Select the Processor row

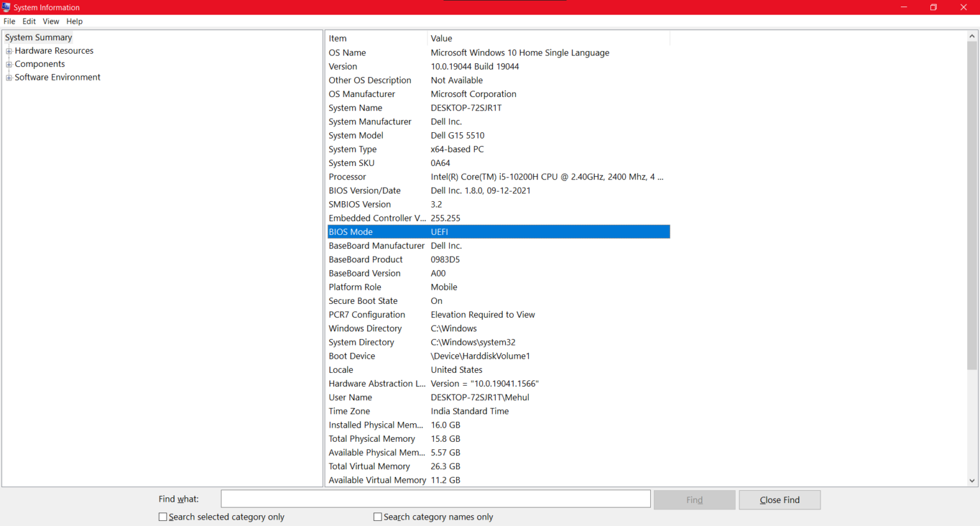click(x=499, y=177)
